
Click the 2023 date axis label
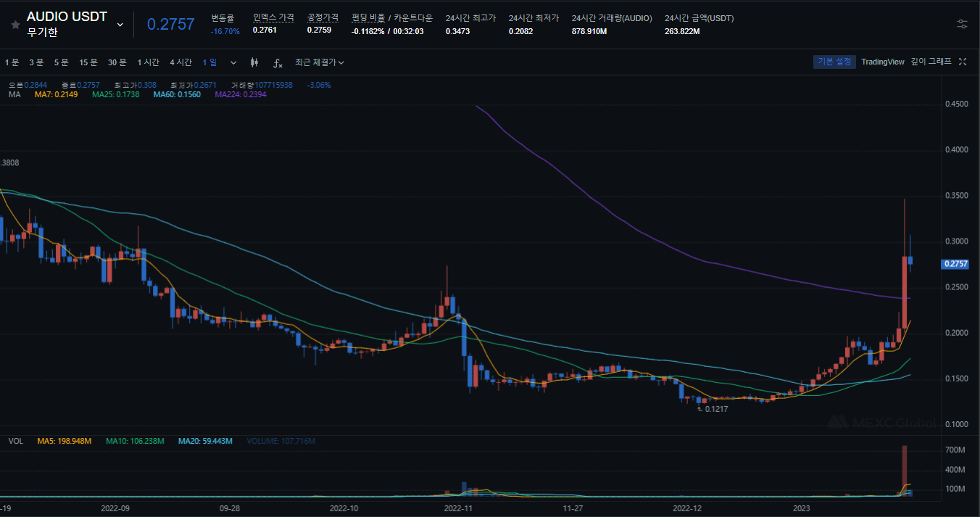click(x=802, y=508)
